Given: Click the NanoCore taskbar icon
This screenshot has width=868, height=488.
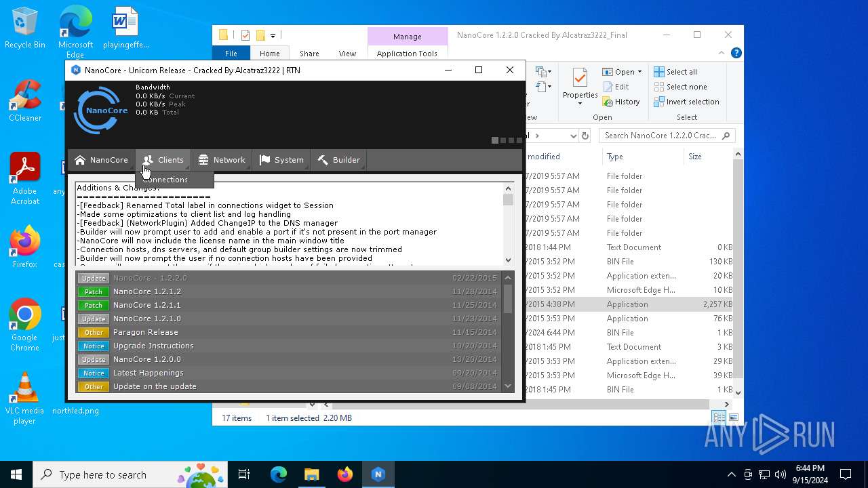Looking at the screenshot, I should pyautogui.click(x=378, y=474).
